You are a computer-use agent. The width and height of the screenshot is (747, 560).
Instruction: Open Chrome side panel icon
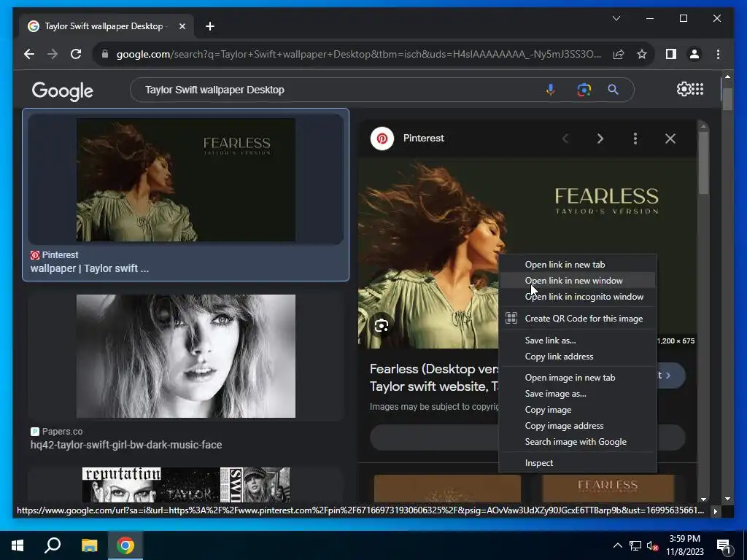point(671,54)
